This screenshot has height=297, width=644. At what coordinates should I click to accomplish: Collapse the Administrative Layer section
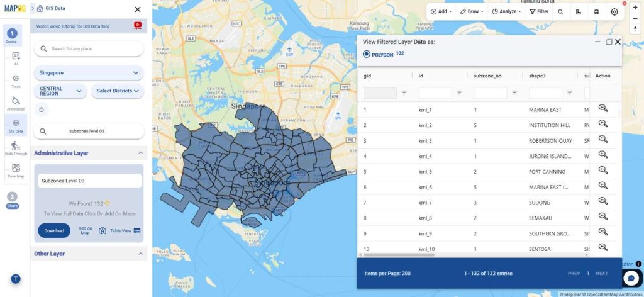click(140, 153)
